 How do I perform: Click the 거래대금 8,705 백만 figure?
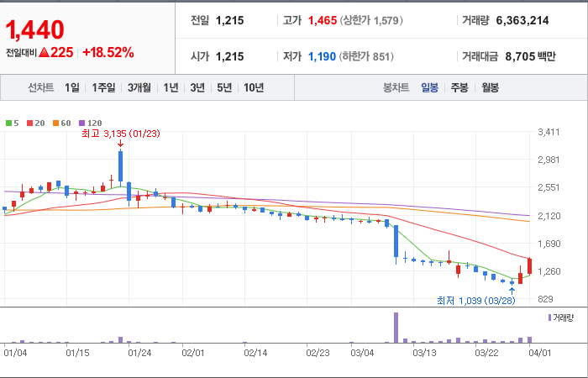530,56
